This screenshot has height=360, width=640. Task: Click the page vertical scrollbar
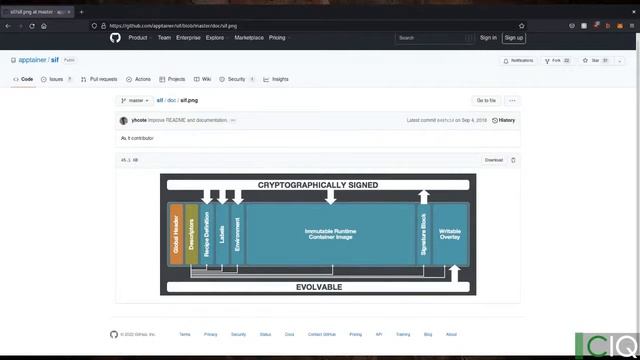(637, 194)
